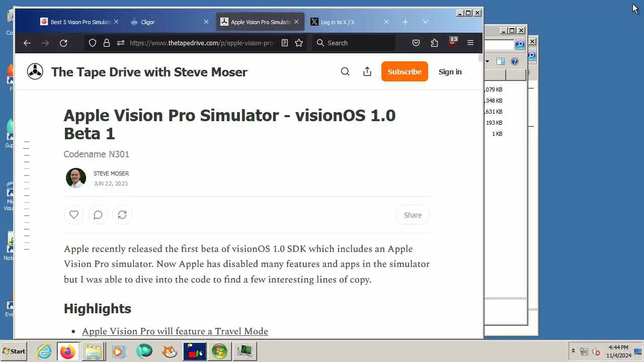The height and width of the screenshot is (362, 644).
Task: Bookmark this page with the star
Action: click(x=299, y=43)
